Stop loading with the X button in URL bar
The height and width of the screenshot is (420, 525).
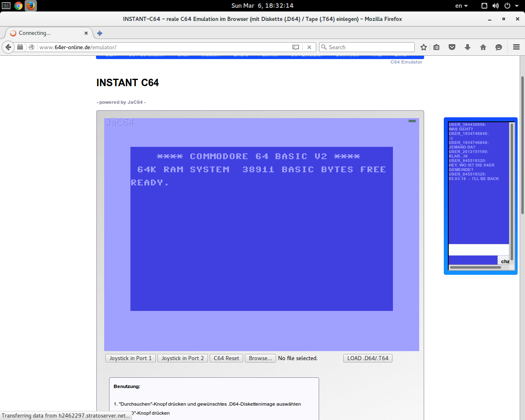coord(309,47)
